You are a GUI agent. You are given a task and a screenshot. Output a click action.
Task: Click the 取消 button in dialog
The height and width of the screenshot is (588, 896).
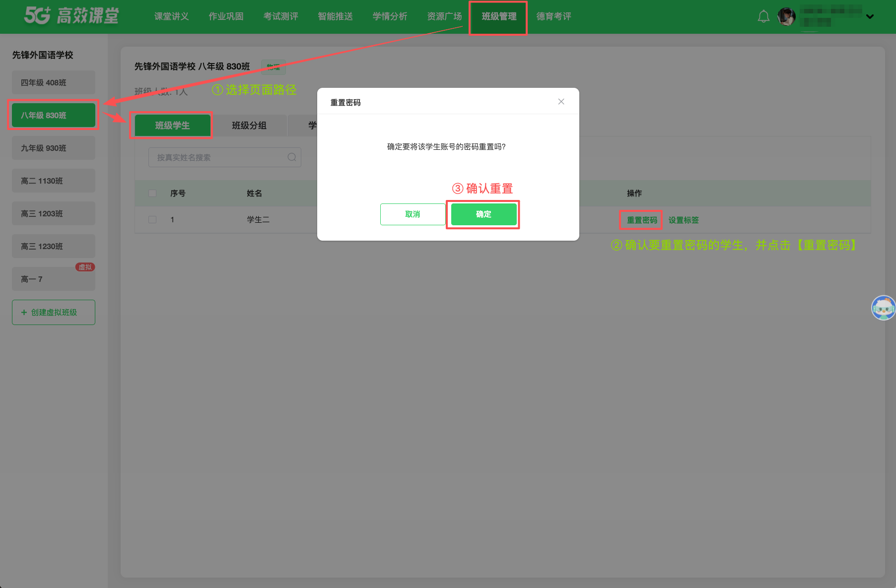pyautogui.click(x=413, y=214)
